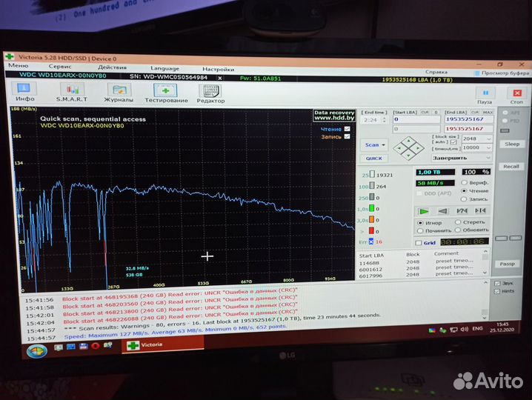Toggle the block size auto checkbox

click(x=453, y=141)
